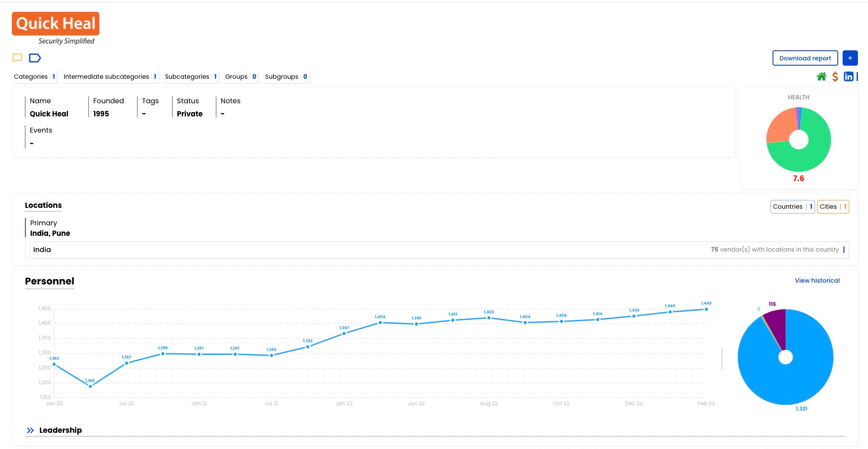The image size is (868, 449).
Task: Select the Groups tab
Action: 240,77
